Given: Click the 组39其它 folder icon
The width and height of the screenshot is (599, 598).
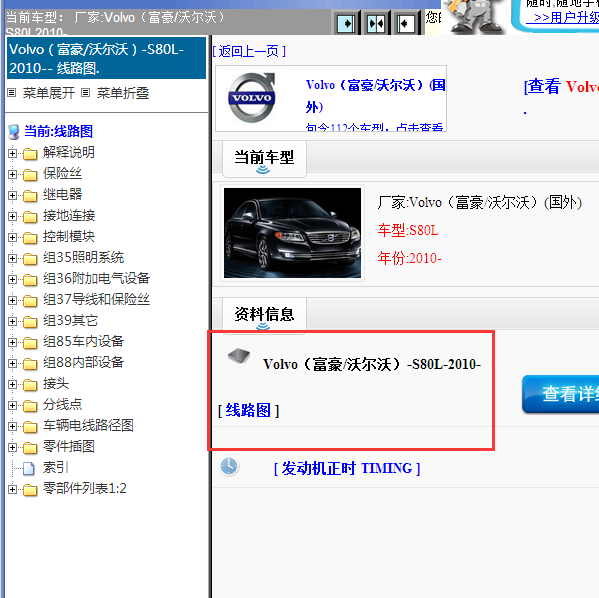Looking at the screenshot, I should point(30,322).
